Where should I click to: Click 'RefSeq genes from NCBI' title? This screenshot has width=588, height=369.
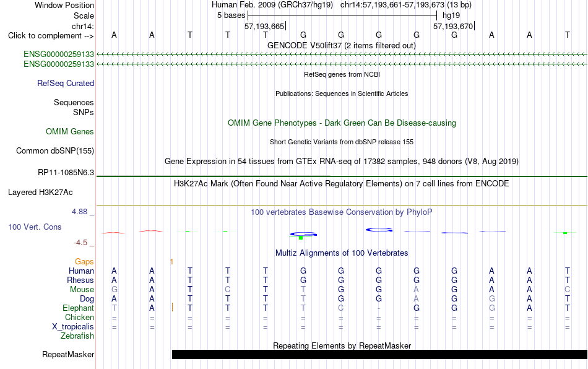[x=342, y=74]
